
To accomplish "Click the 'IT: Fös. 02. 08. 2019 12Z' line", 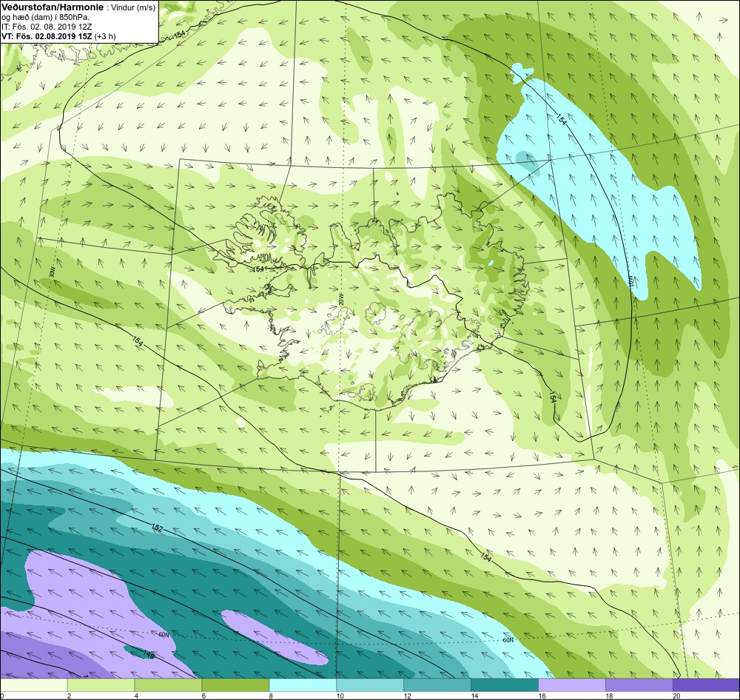I will click(47, 27).
